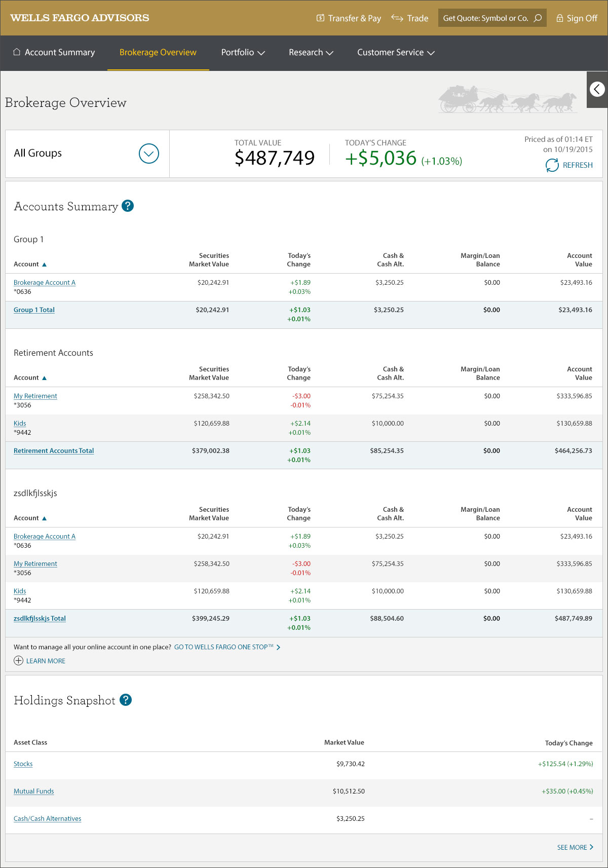
Task: Open Brokerage Account A in Group 1
Action: pos(45,283)
